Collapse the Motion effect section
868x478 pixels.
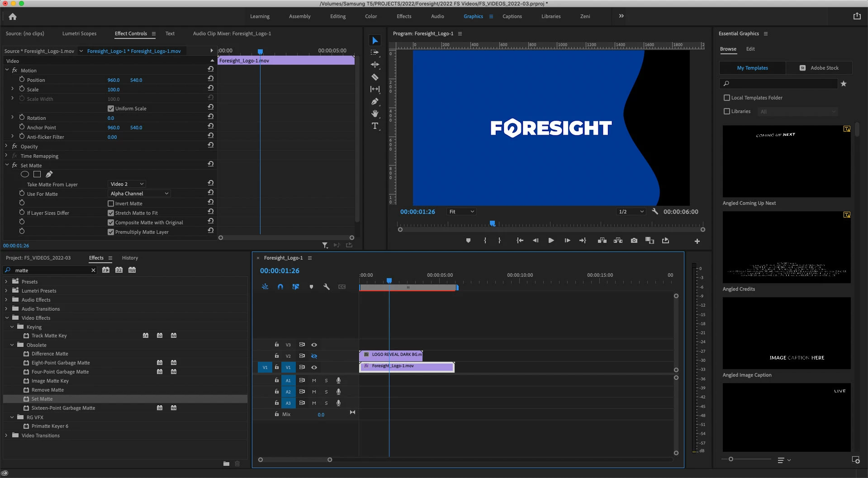[7, 70]
